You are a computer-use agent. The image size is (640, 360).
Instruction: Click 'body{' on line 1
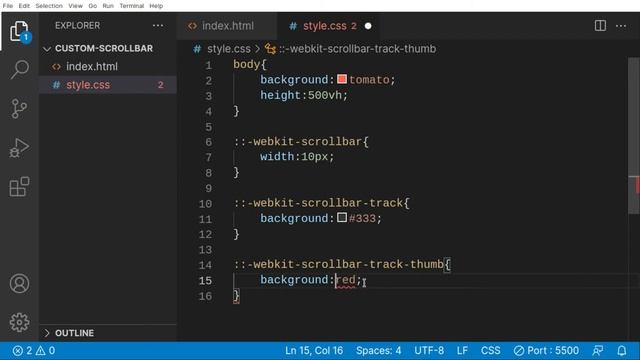tap(250, 64)
